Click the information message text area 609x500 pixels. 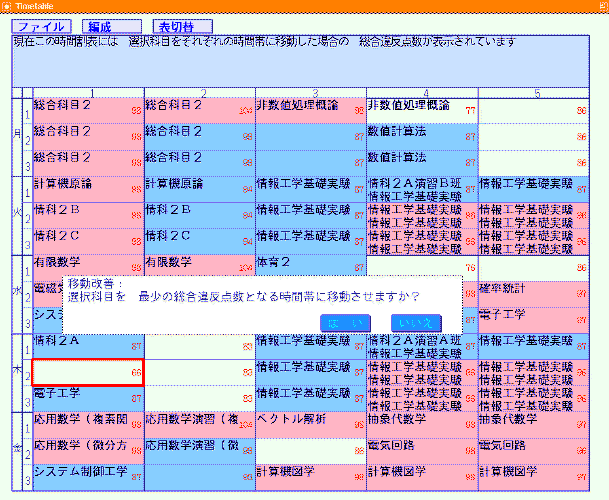point(300,60)
